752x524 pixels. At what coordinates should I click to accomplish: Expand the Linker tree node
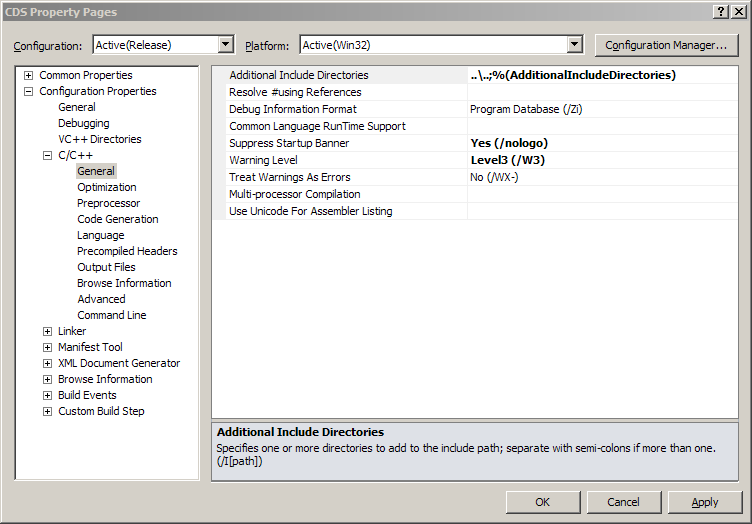click(47, 332)
